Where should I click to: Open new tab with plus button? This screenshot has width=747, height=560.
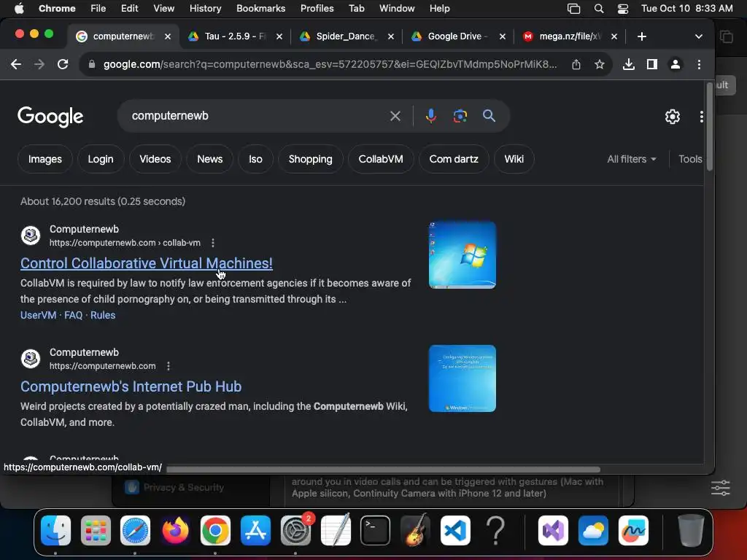click(x=642, y=36)
